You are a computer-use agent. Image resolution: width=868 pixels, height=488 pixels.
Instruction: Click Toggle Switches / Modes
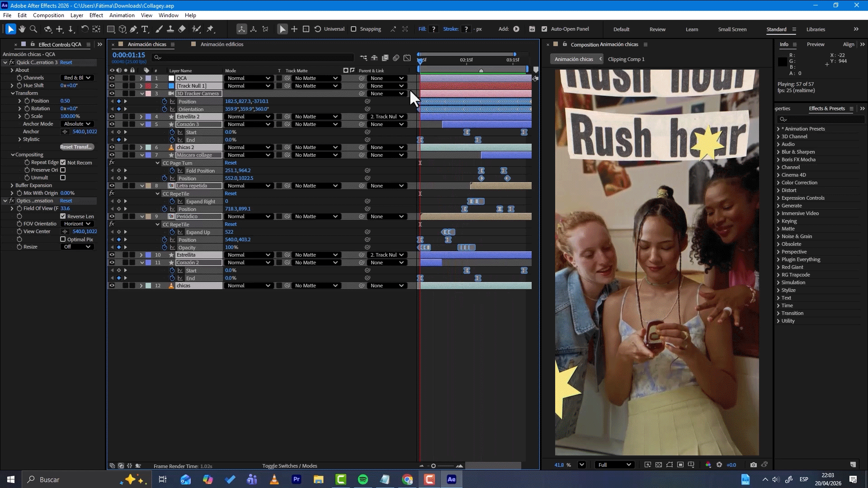pos(290,466)
